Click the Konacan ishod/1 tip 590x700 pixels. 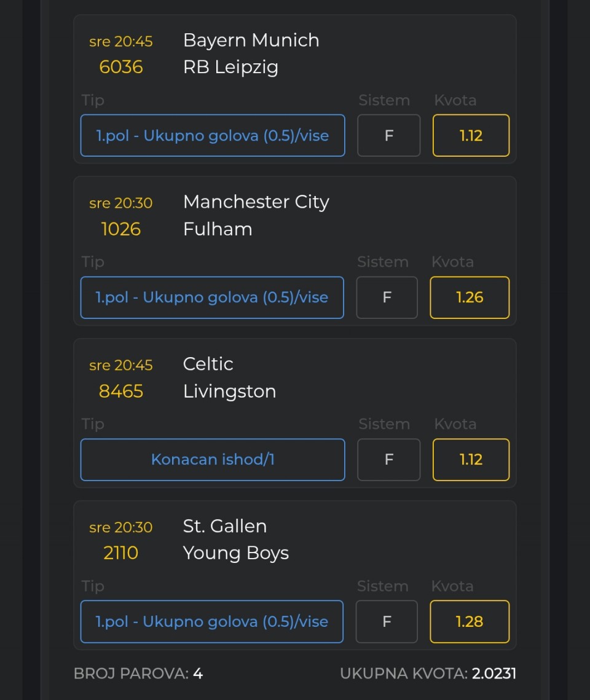(x=212, y=460)
